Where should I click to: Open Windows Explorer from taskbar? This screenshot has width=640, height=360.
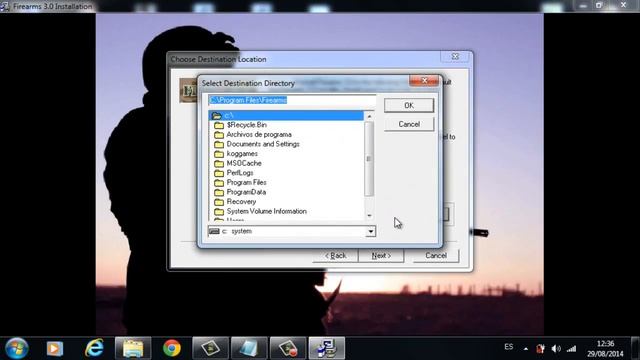pyautogui.click(x=133, y=349)
